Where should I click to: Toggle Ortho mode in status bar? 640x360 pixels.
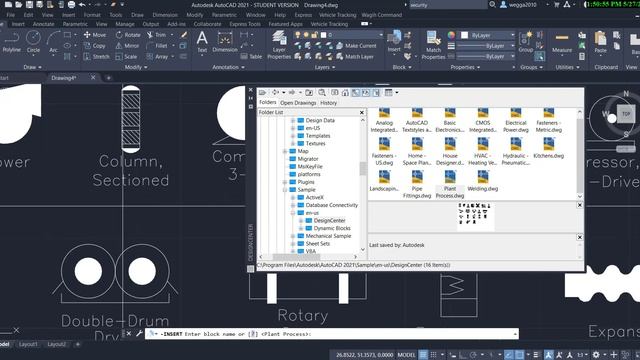pos(463,355)
